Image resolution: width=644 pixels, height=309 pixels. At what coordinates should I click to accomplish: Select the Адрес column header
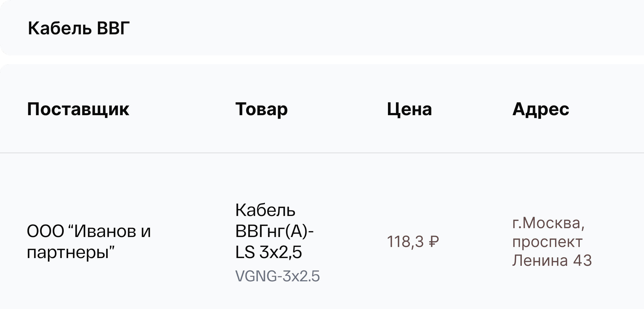point(541,109)
